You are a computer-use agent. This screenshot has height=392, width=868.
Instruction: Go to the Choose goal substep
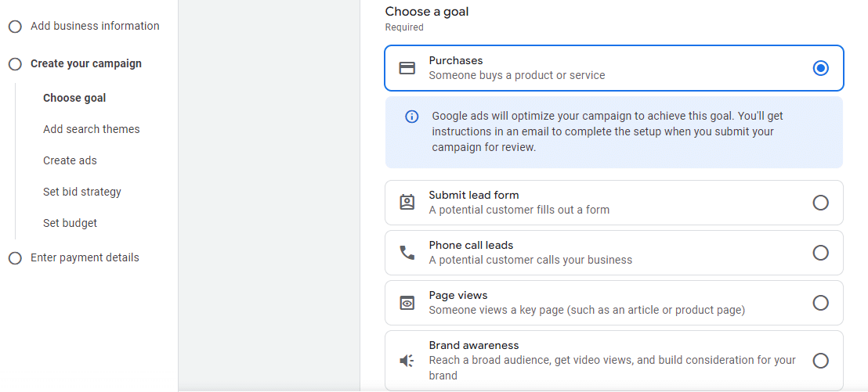[74, 98]
